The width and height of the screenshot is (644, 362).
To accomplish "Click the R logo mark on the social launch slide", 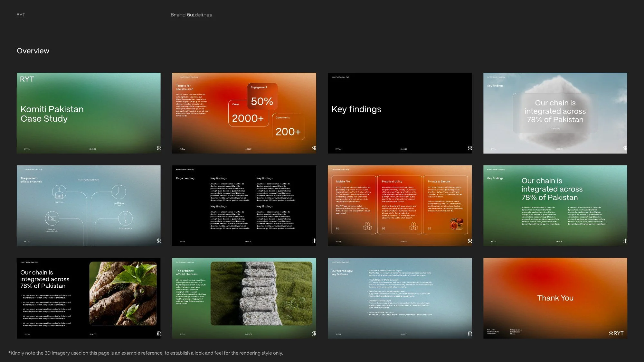I will point(314,148).
